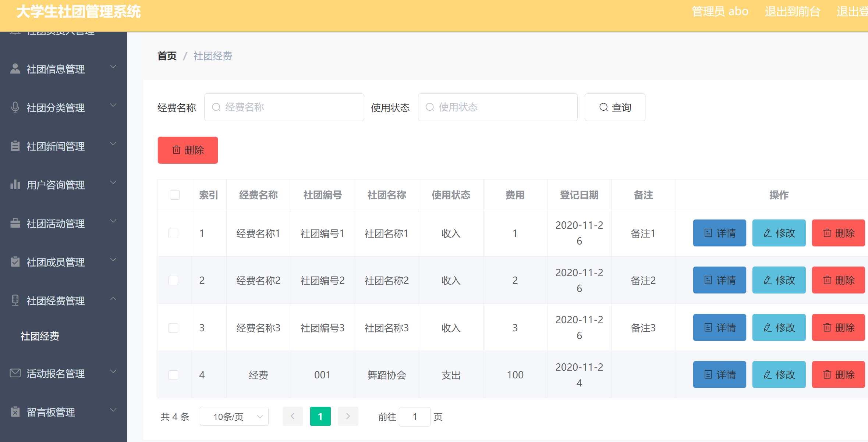Click 详情 on the 经费名称2 row
The height and width of the screenshot is (442, 868).
(x=719, y=280)
